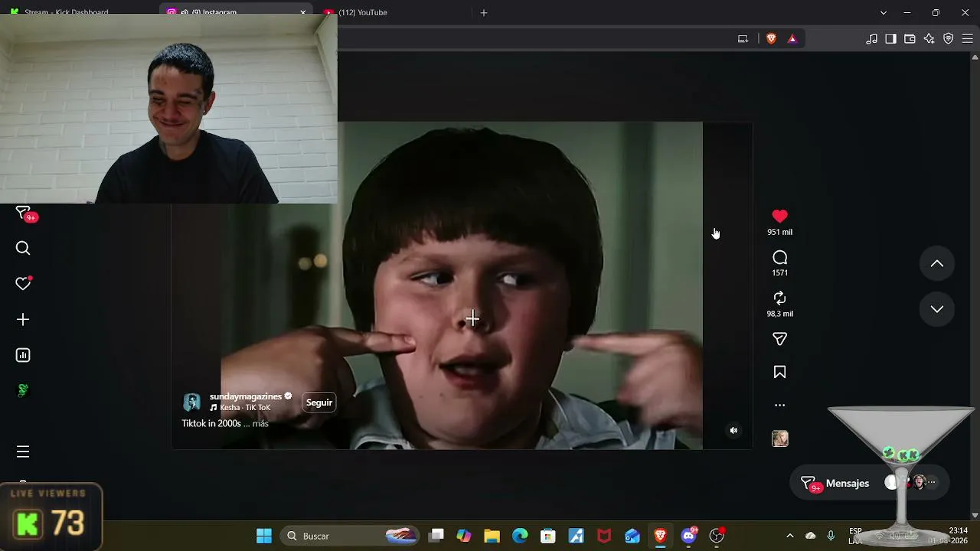Open the Brave Rewards triangle icon
980x551 pixels.
792,39
